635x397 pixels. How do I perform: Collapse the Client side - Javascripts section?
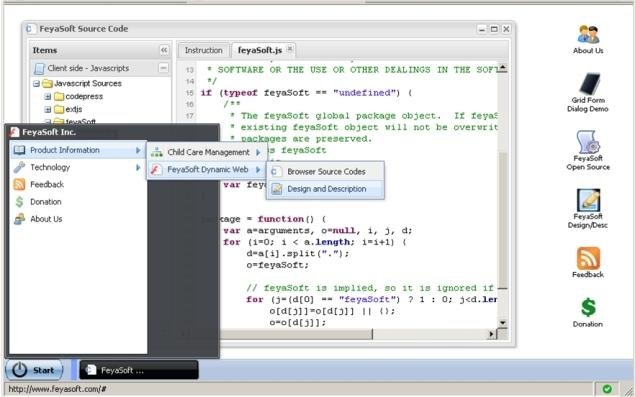pos(163,68)
